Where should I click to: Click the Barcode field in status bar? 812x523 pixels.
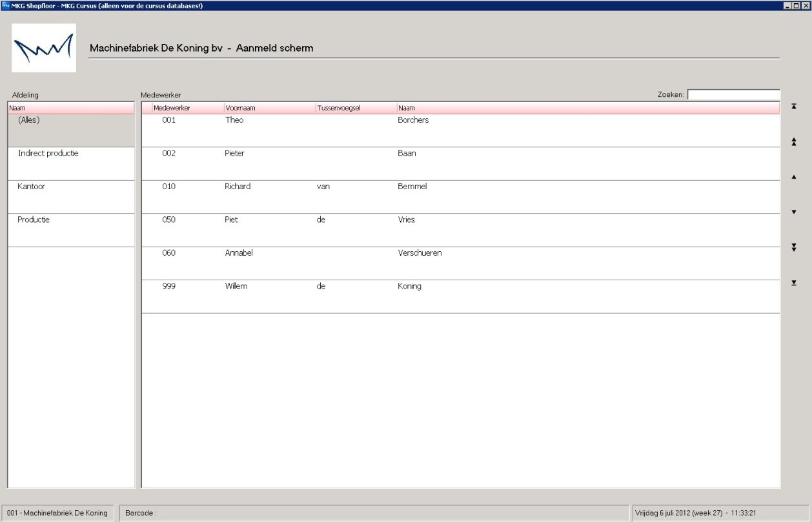tap(374, 513)
